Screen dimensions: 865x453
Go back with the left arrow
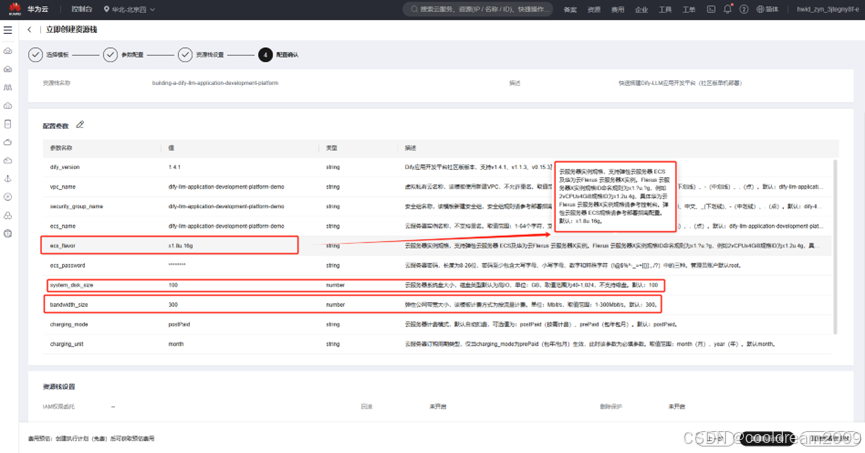29,30
